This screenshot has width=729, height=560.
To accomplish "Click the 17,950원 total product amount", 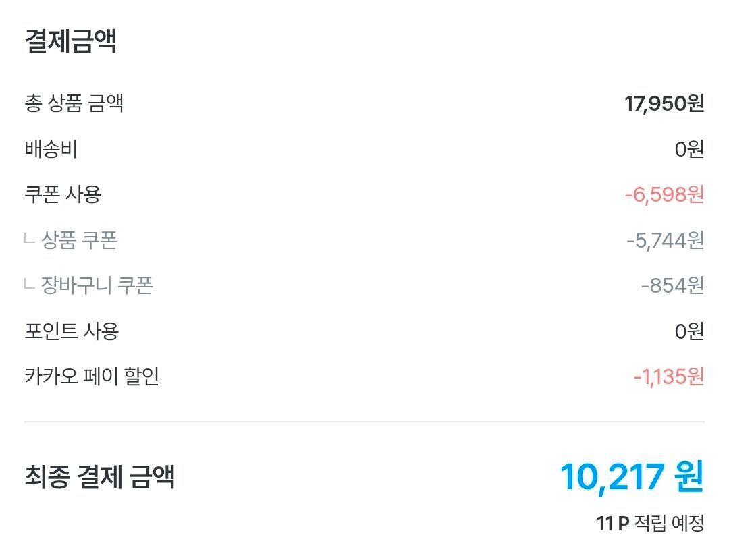I will point(664,103).
